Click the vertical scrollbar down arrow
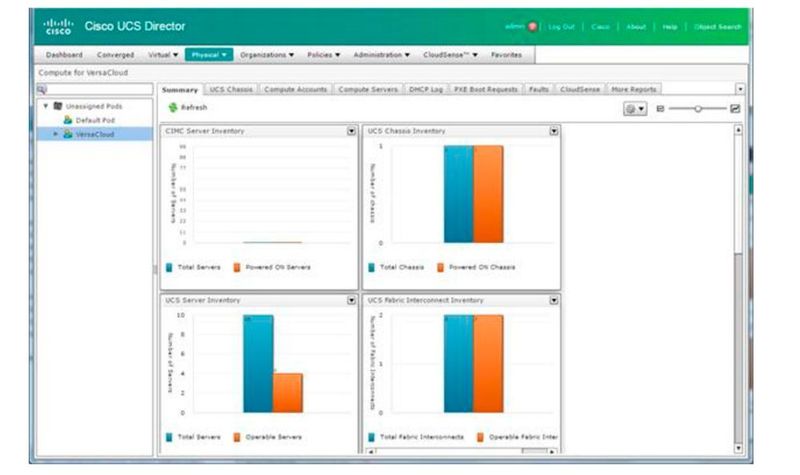800x475 pixels. [738, 448]
